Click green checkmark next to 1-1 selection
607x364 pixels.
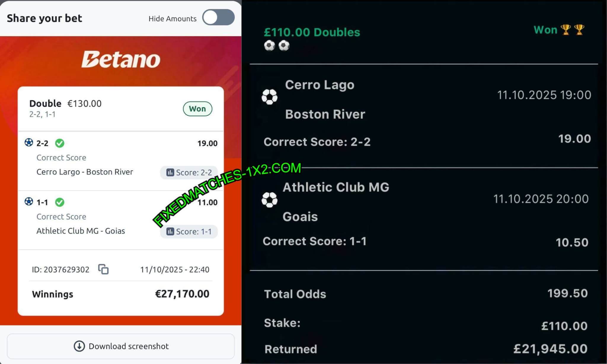60,202
